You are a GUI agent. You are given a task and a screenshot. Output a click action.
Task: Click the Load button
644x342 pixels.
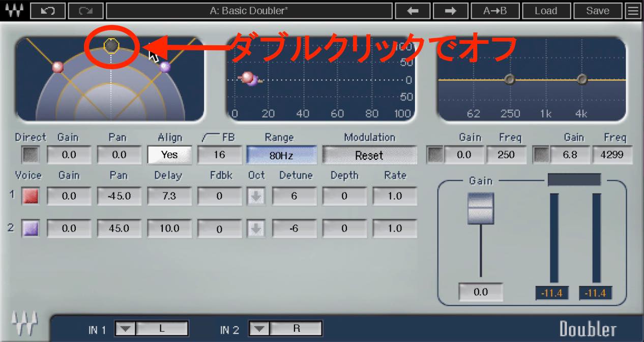pyautogui.click(x=546, y=10)
